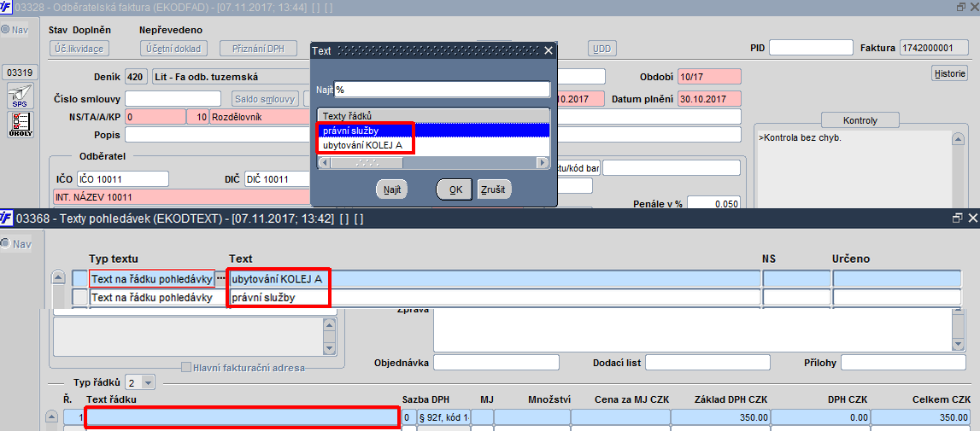Image resolution: width=980 pixels, height=431 pixels.
Task: Click the Objednávka input field
Action: click(x=496, y=362)
